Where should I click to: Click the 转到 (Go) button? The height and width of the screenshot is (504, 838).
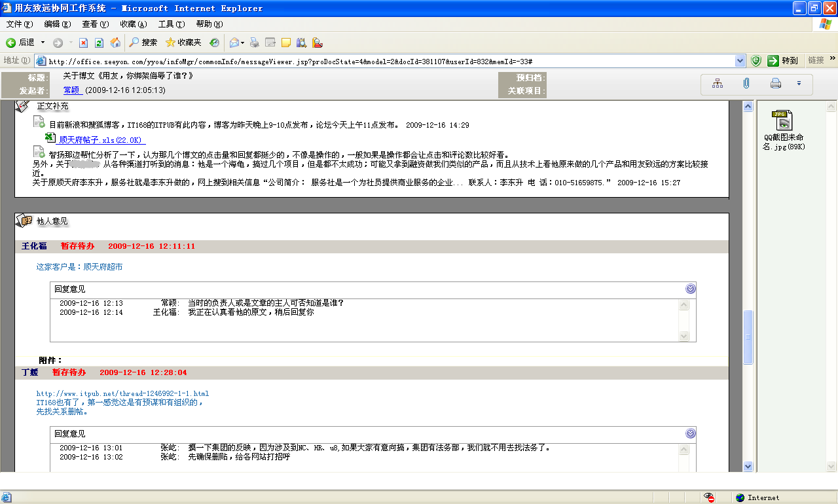(784, 61)
